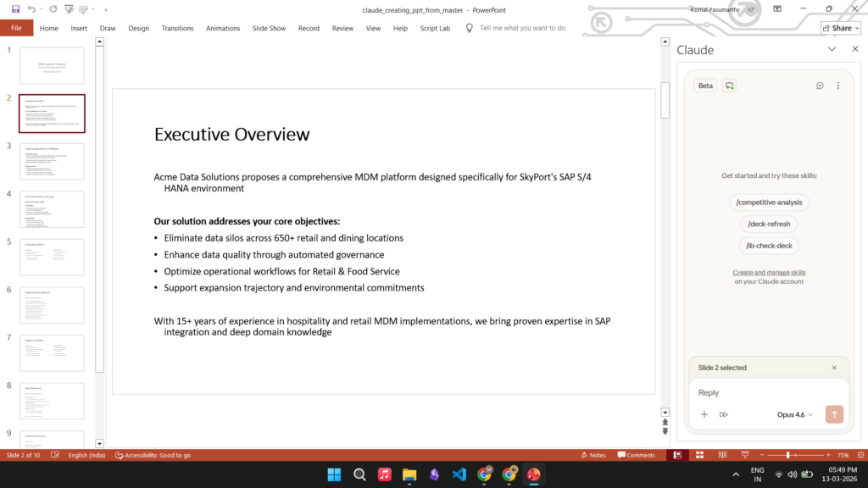This screenshot has height=488, width=868.
Task: Switch to Slide Sorter view
Action: pyautogui.click(x=698, y=455)
